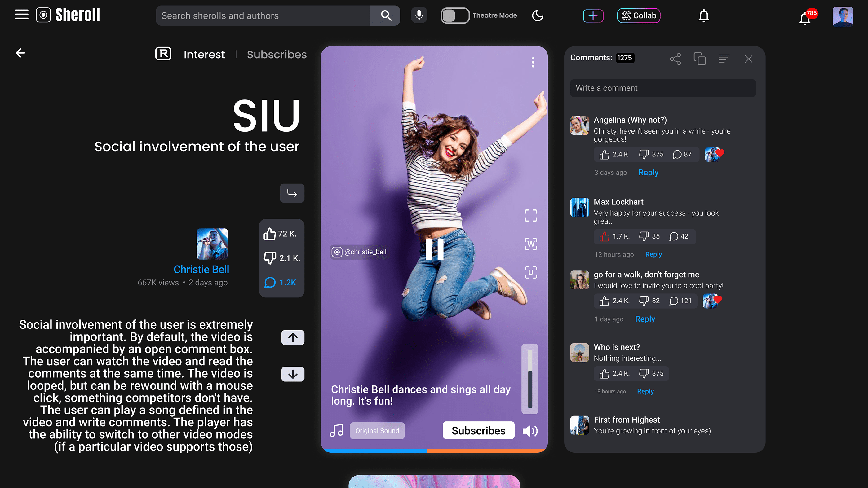
Task: Like Max Lockhart's comment
Action: click(x=604, y=236)
